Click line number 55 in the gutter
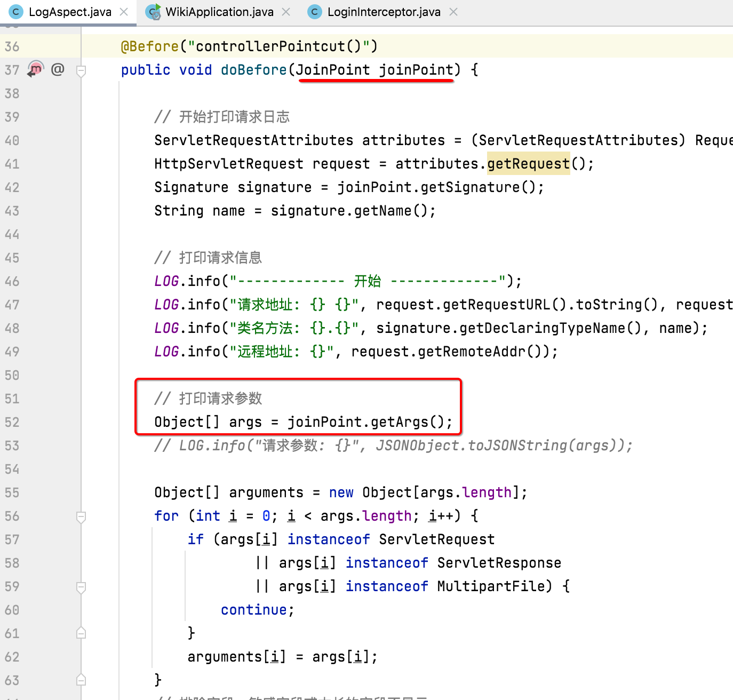 (x=12, y=492)
